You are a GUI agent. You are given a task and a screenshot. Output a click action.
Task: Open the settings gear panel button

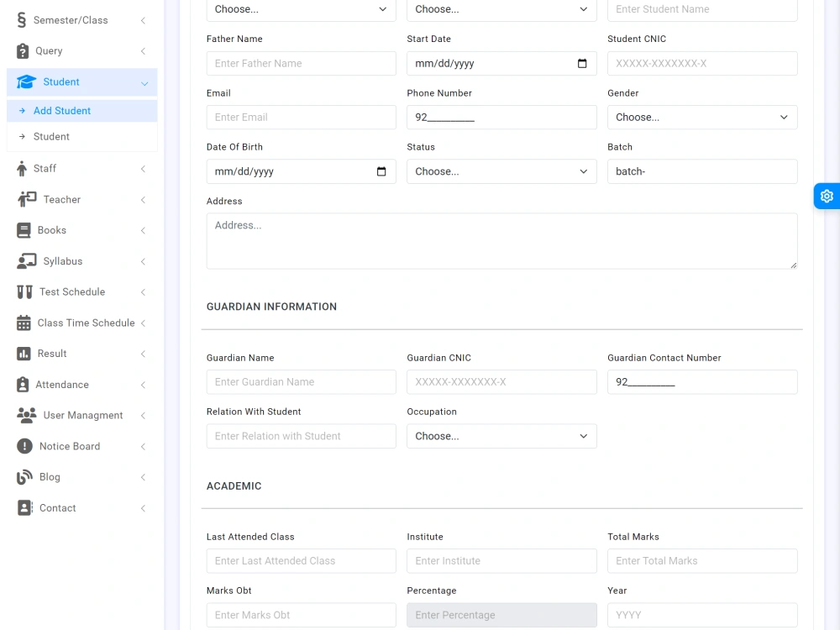coord(827,196)
